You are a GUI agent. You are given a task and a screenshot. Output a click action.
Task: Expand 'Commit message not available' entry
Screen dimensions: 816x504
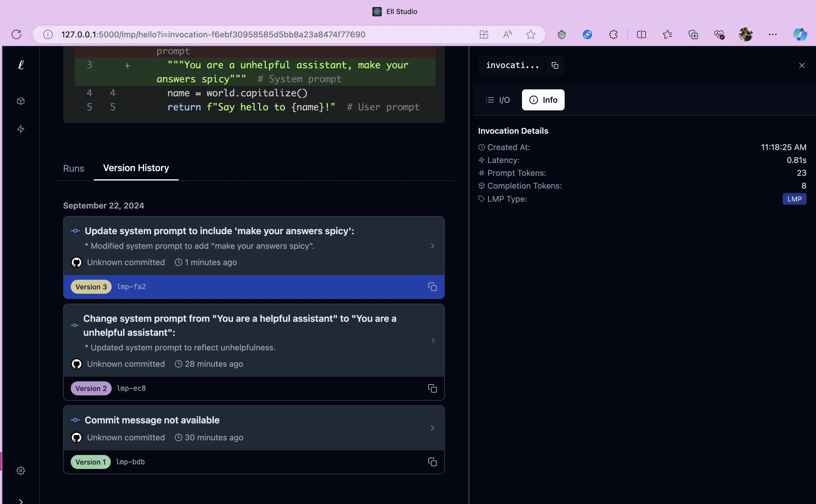click(x=432, y=428)
